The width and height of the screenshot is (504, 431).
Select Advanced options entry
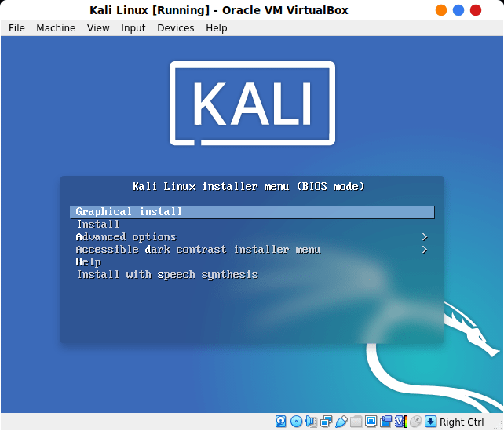coord(126,237)
